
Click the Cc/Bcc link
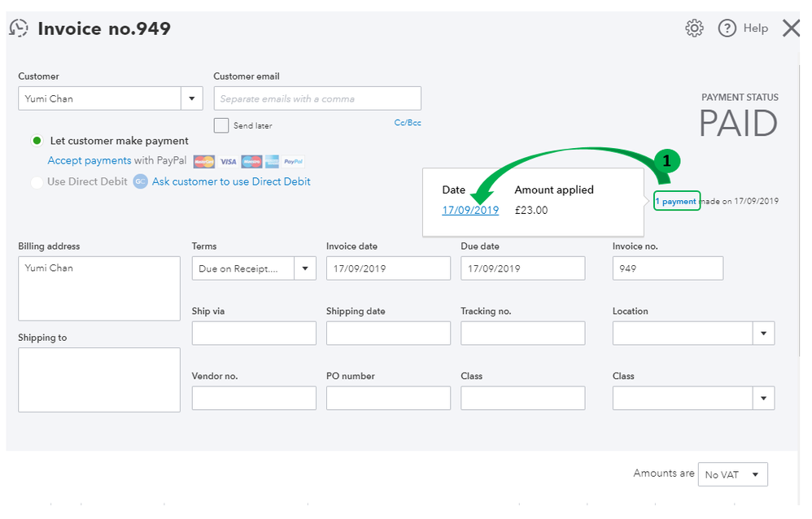click(x=408, y=123)
